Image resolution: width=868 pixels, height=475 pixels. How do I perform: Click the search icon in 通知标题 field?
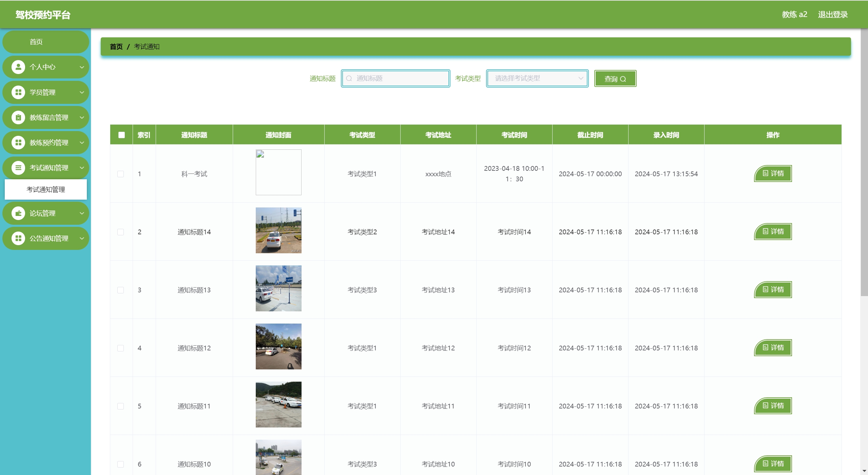(349, 78)
